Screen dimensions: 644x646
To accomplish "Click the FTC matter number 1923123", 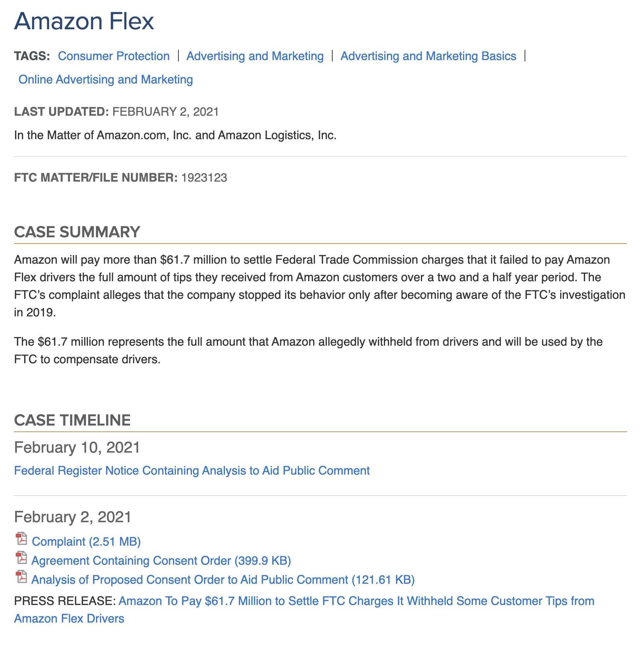I will 204,178.
